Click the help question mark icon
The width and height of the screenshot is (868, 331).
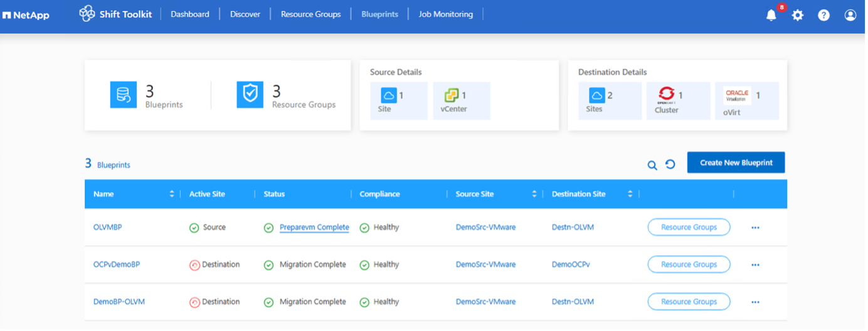tap(824, 15)
